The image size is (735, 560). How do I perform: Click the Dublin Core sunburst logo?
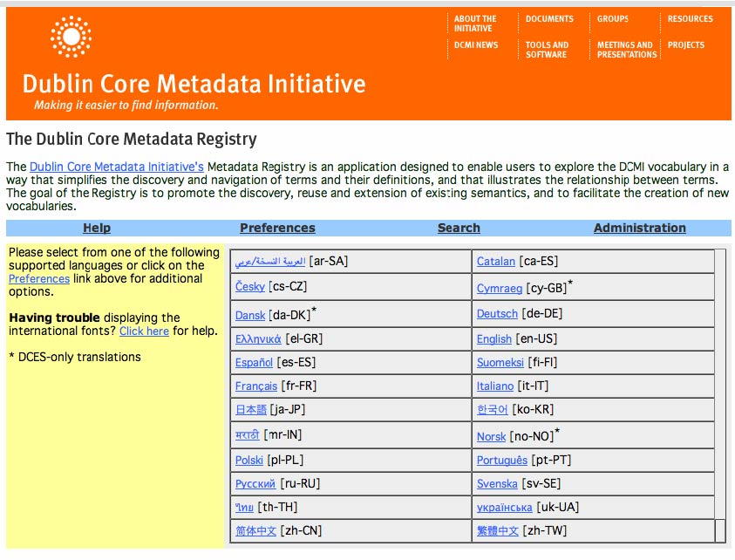pos(71,36)
